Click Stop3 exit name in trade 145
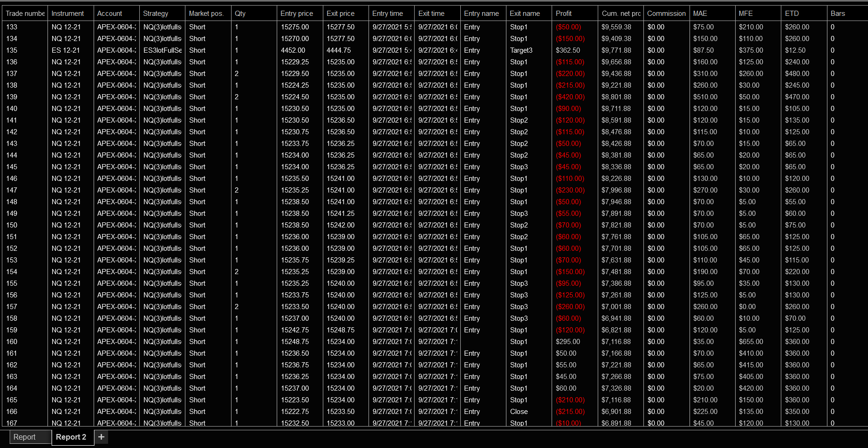 tap(519, 167)
